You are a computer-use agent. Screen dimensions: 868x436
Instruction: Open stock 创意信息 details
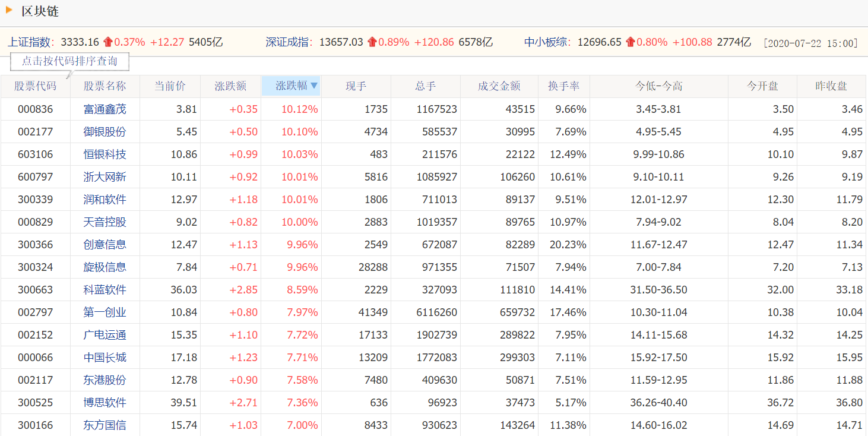tap(105, 245)
